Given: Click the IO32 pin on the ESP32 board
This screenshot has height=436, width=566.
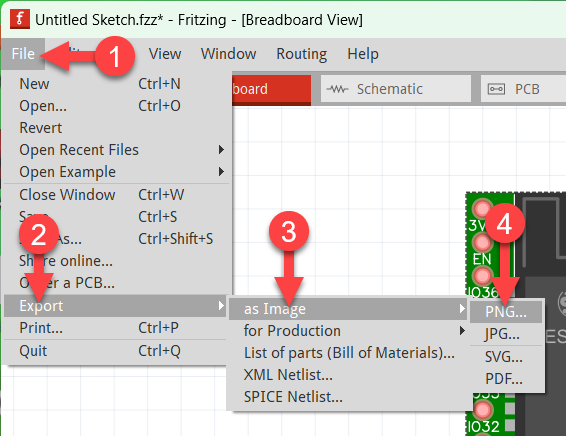Looking at the screenshot, I should point(482,410).
